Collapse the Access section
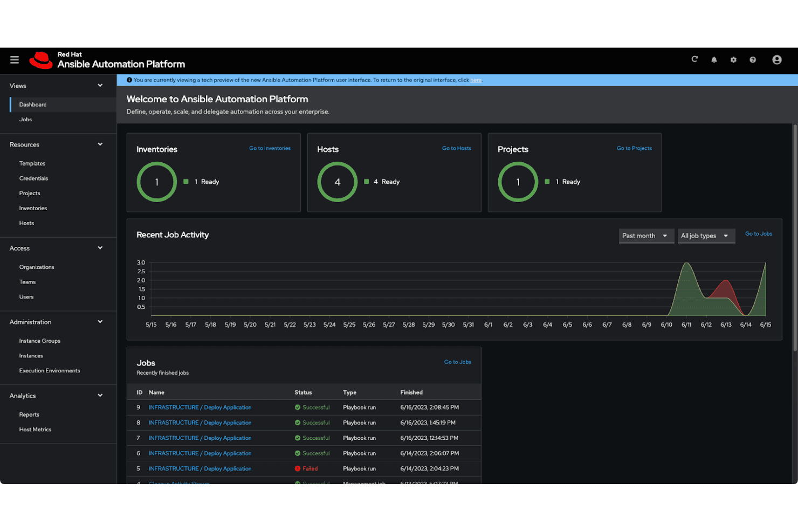 [100, 248]
